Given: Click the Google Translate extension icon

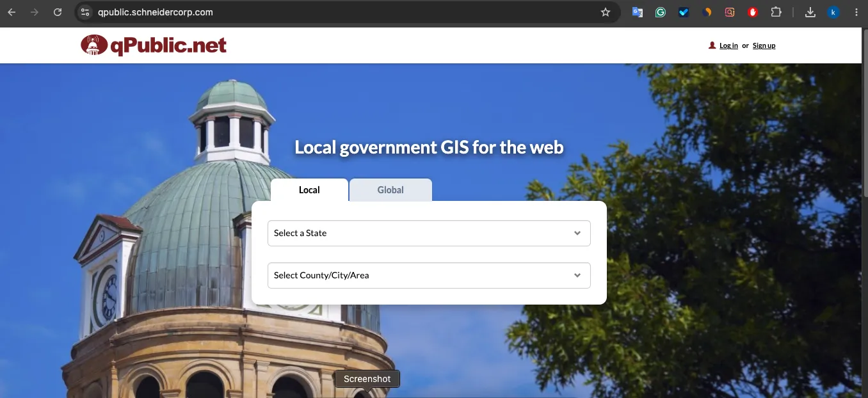Looking at the screenshot, I should pos(638,12).
